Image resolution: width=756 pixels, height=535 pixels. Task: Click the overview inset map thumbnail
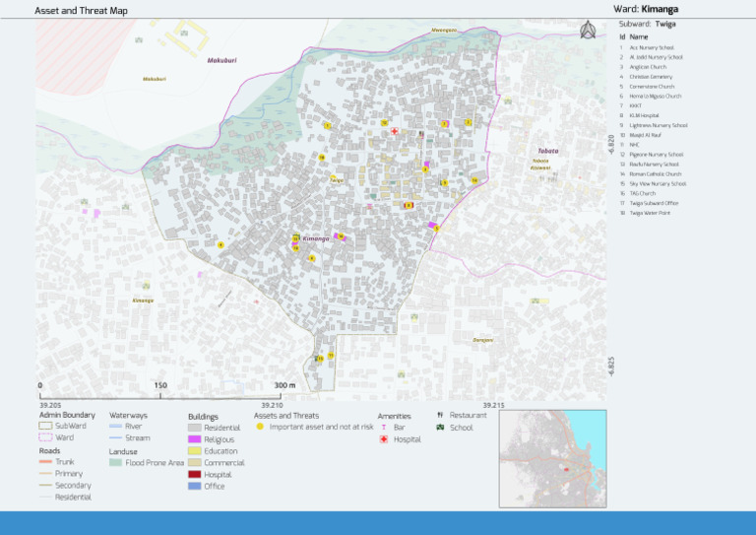[x=551, y=458]
